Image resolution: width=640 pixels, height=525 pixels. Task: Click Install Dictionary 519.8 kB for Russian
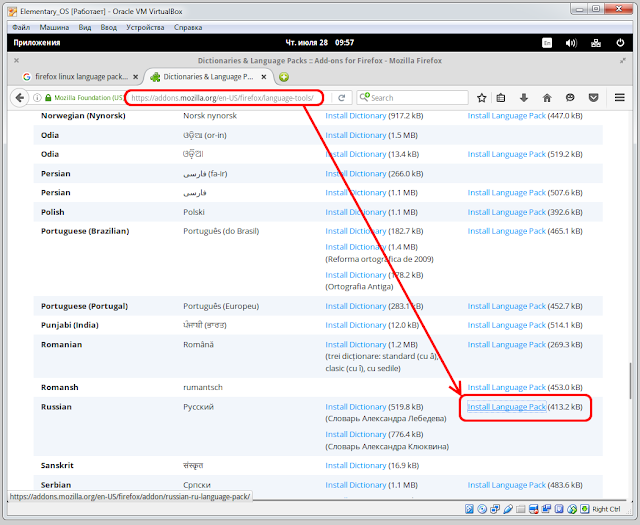(x=356, y=407)
